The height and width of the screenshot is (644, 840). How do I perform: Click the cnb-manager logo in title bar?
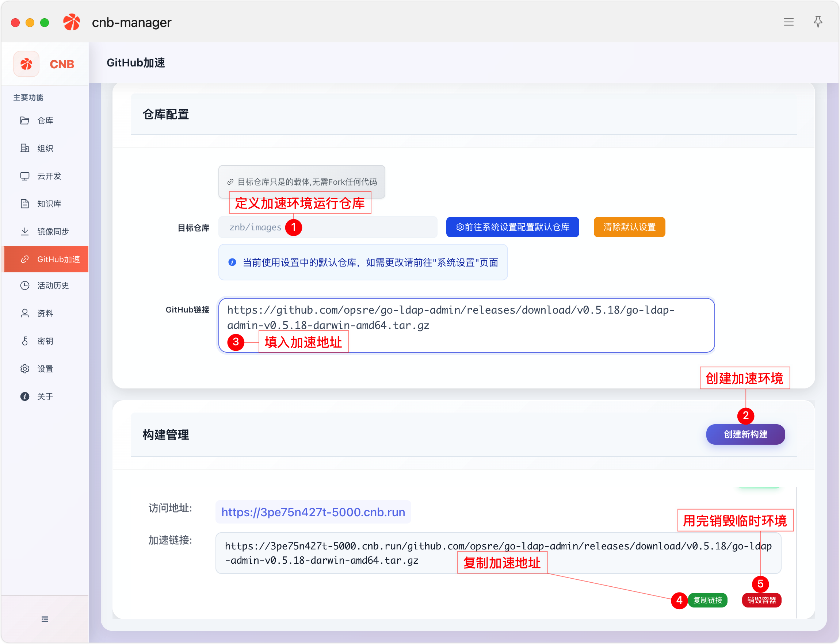(x=72, y=22)
